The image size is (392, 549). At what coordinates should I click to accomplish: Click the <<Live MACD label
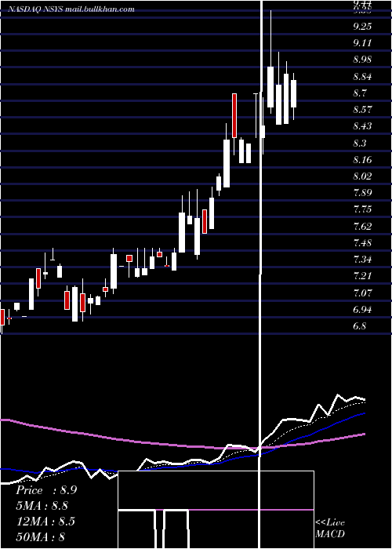click(330, 528)
